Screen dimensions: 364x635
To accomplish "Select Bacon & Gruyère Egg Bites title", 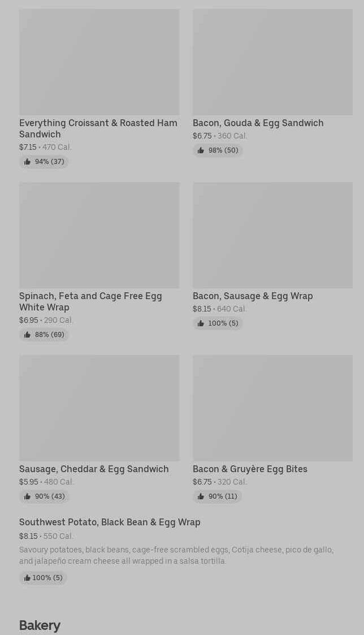I will [250, 469].
